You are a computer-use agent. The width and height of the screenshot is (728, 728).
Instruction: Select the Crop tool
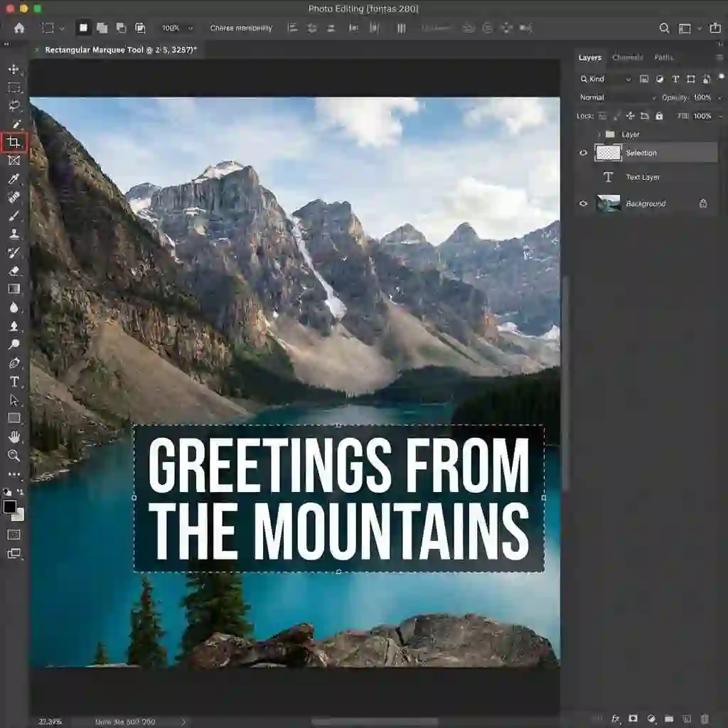pos(14,142)
